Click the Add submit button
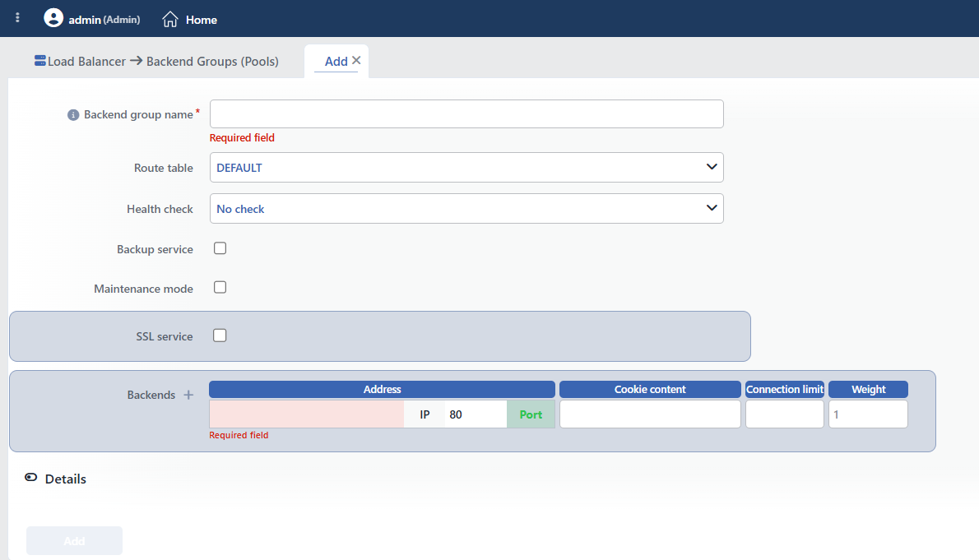 [x=74, y=540]
